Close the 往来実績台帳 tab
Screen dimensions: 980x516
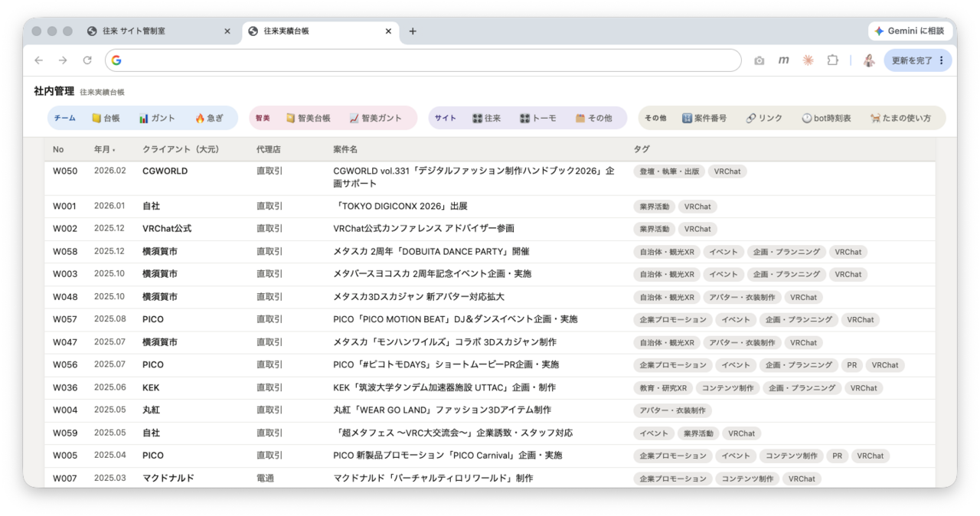tap(388, 31)
